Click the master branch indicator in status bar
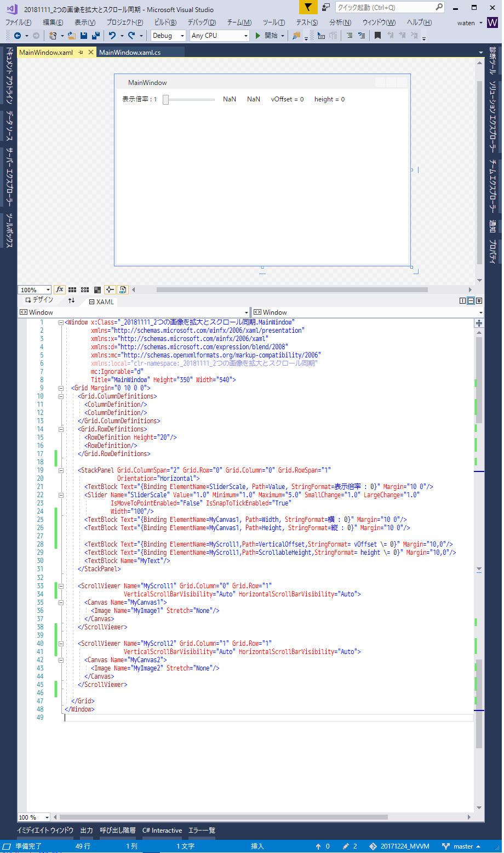Image resolution: width=504 pixels, height=853 pixels. pyautogui.click(x=461, y=846)
